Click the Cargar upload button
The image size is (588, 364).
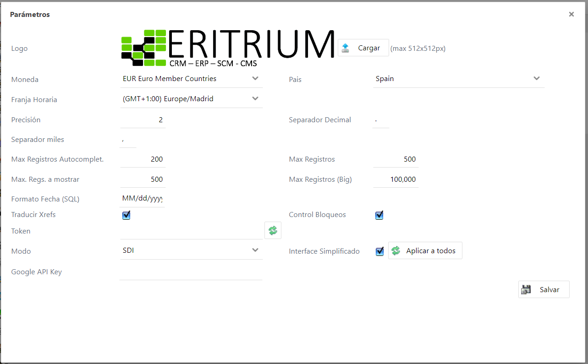point(363,48)
